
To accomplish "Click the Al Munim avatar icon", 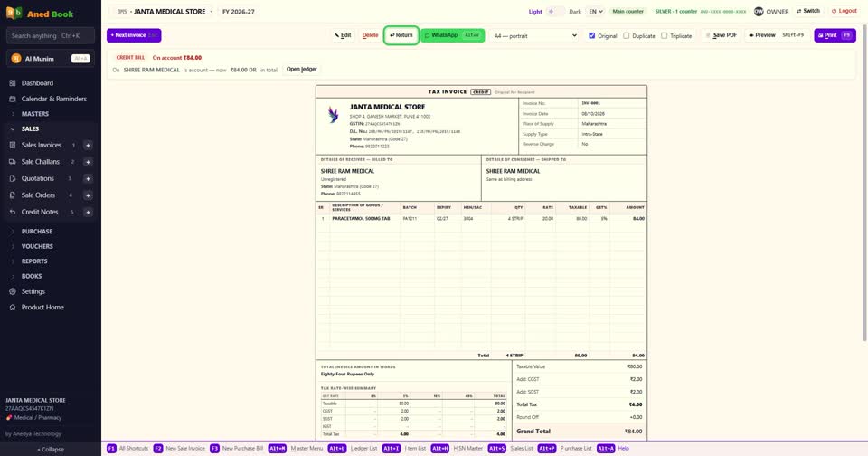I will pyautogui.click(x=16, y=58).
